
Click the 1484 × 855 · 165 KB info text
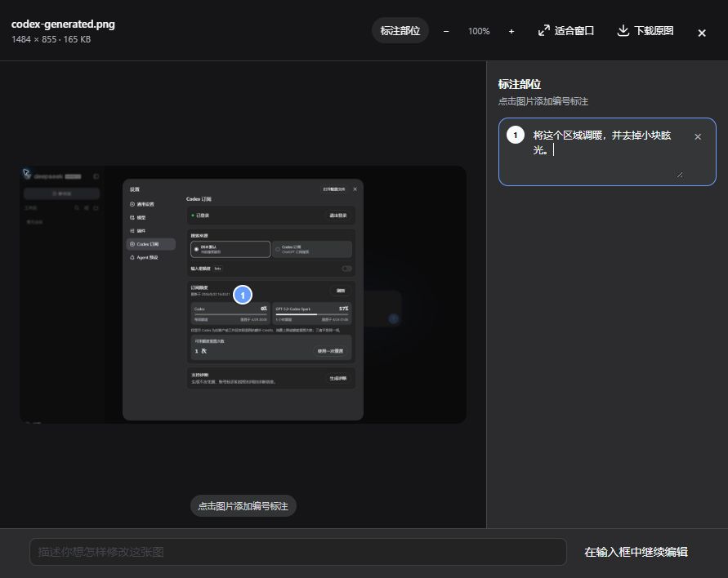(51, 39)
